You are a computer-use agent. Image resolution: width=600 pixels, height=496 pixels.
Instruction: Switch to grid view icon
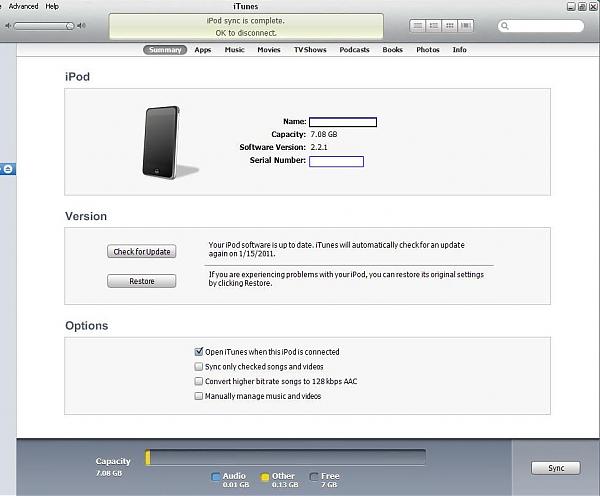[x=450, y=26]
